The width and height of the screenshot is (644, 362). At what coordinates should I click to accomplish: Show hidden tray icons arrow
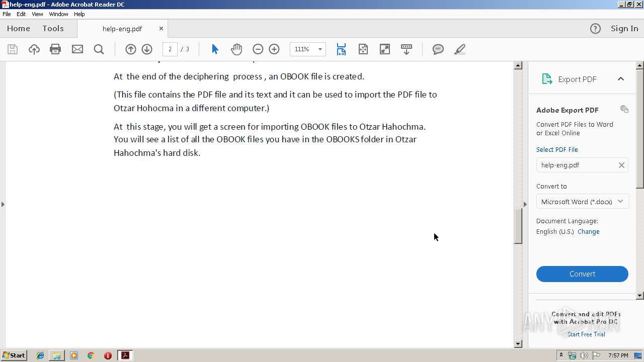click(x=561, y=355)
